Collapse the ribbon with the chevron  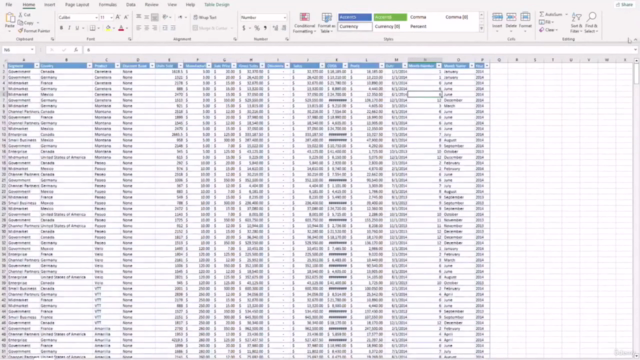pos(636,40)
